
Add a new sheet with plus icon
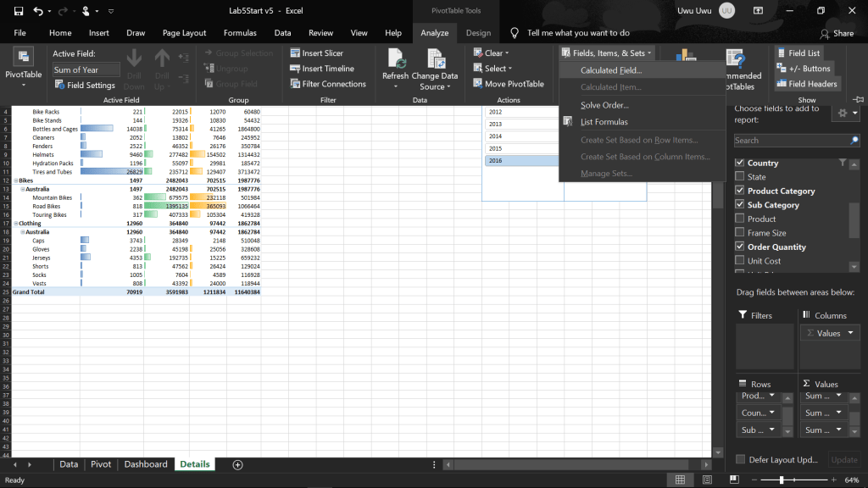[x=237, y=464]
